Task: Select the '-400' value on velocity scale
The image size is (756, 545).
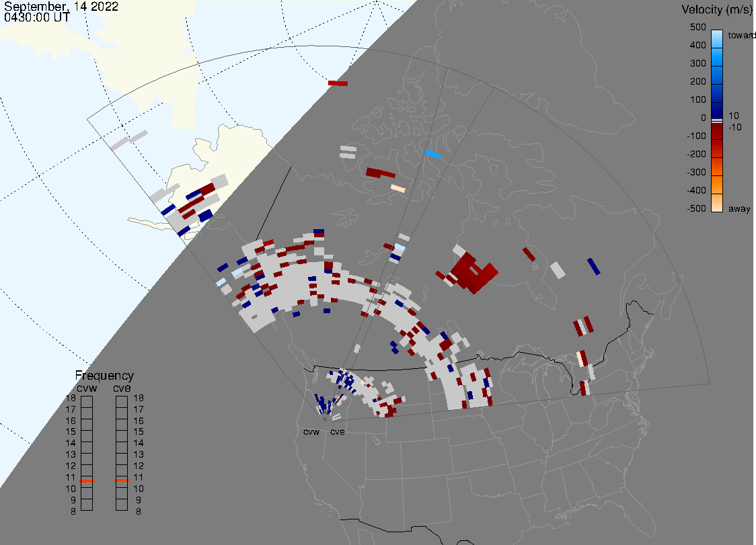Action: (696, 190)
